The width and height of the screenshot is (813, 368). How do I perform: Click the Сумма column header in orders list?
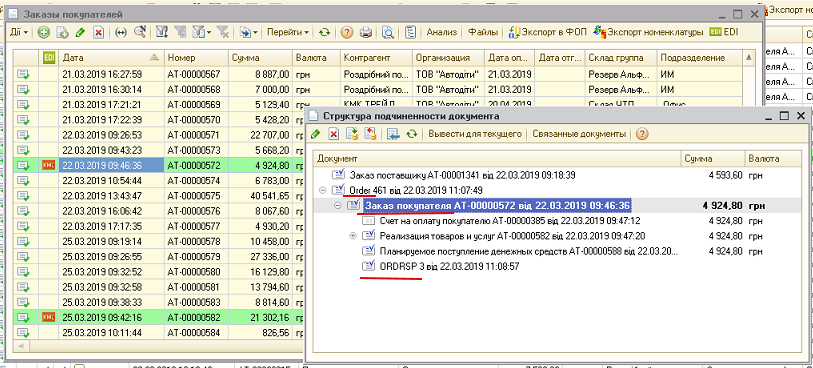click(260, 58)
